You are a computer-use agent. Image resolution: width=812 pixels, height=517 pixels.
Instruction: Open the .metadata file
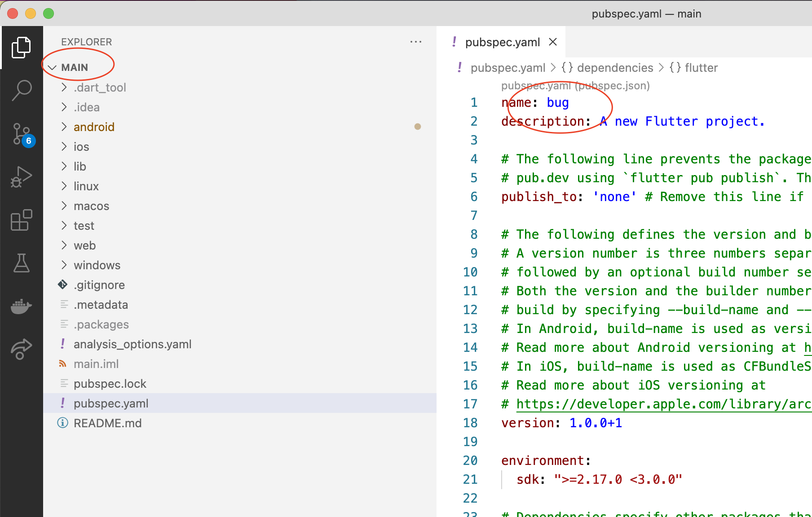click(240, 305)
